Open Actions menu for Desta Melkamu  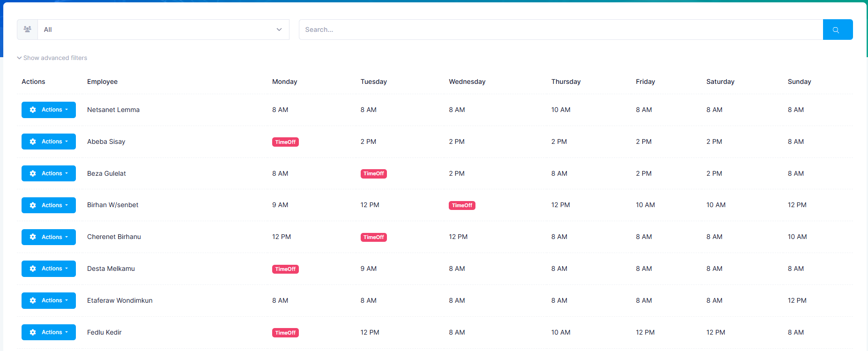pyautogui.click(x=49, y=269)
